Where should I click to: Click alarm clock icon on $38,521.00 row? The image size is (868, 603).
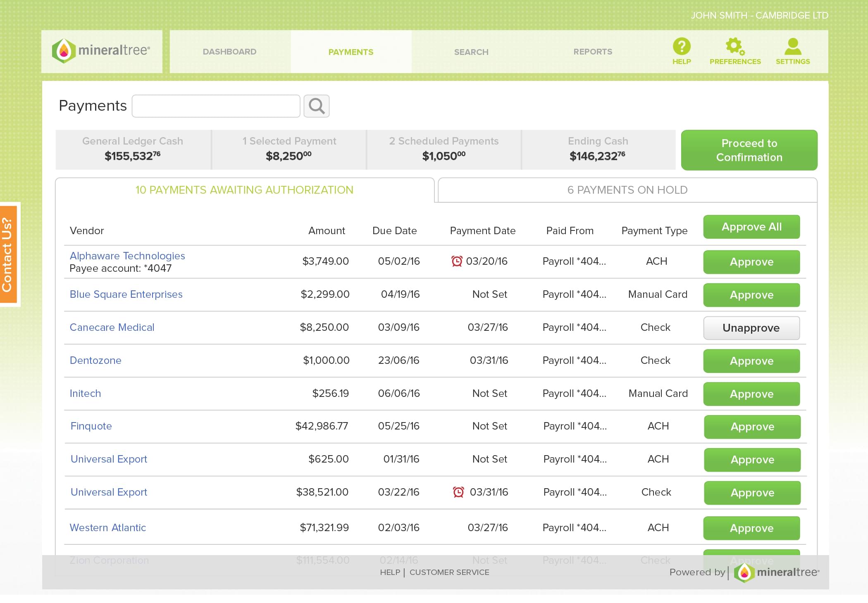point(458,492)
